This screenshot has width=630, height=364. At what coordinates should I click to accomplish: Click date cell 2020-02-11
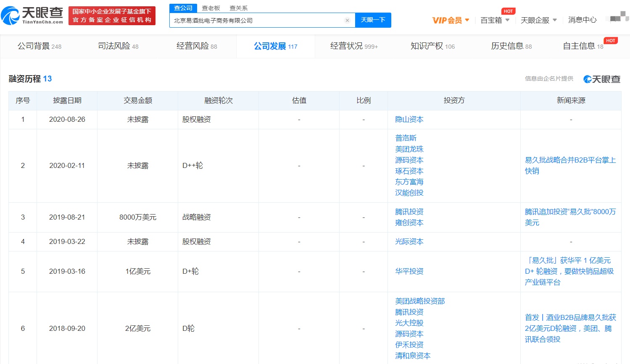pos(67,166)
